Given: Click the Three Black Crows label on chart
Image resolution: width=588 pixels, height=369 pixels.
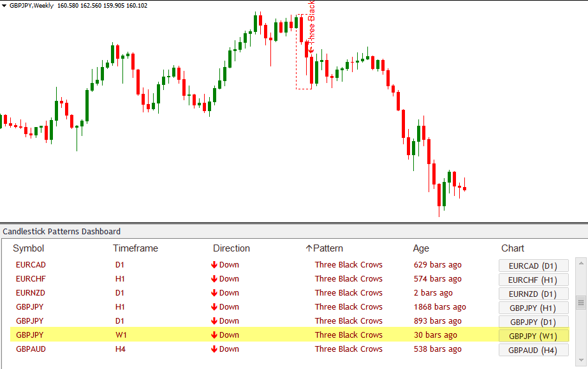Looking at the screenshot, I should tap(311, 26).
